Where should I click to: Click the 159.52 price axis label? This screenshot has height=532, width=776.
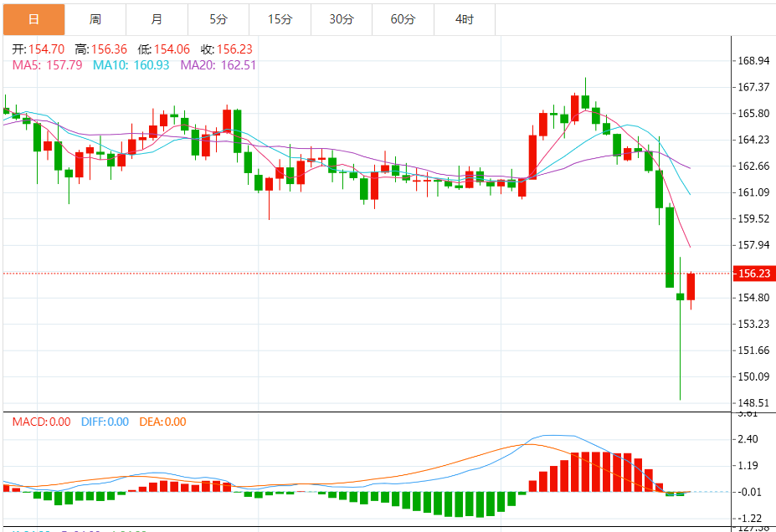point(753,218)
